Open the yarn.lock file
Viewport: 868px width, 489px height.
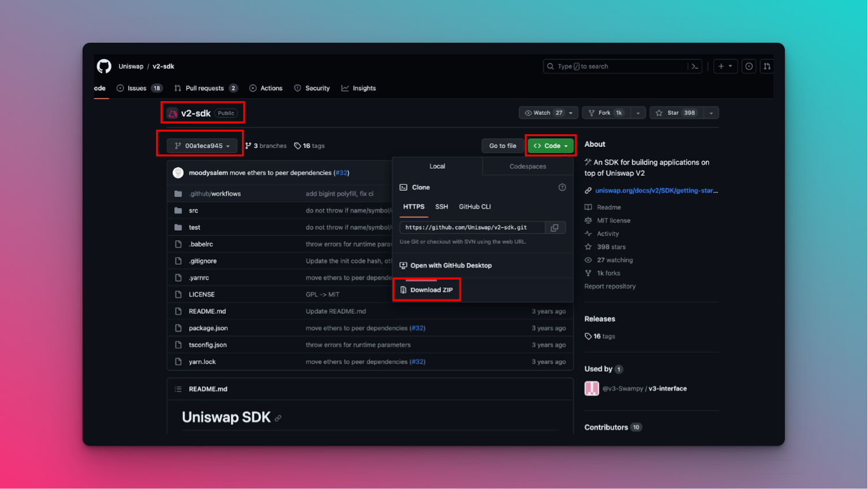click(x=202, y=362)
